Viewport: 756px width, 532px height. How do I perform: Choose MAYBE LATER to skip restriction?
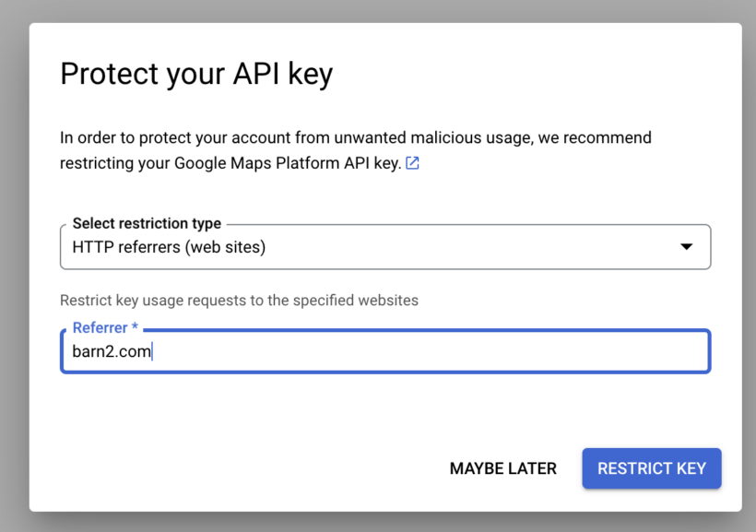(x=502, y=468)
